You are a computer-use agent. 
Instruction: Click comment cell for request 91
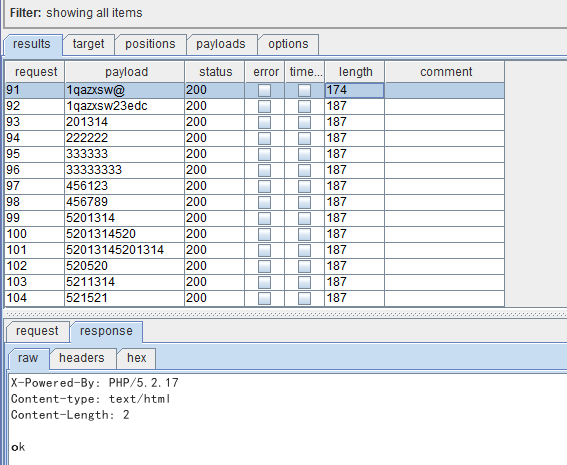click(445, 90)
